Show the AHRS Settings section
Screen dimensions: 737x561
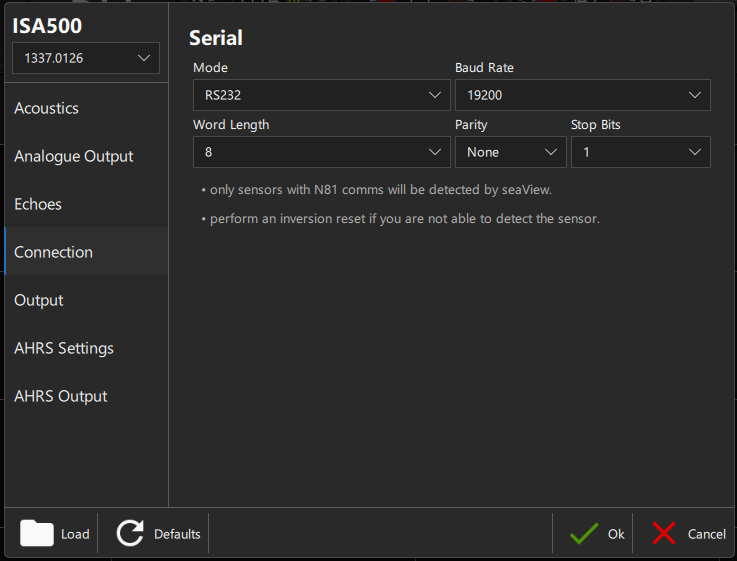pos(64,348)
